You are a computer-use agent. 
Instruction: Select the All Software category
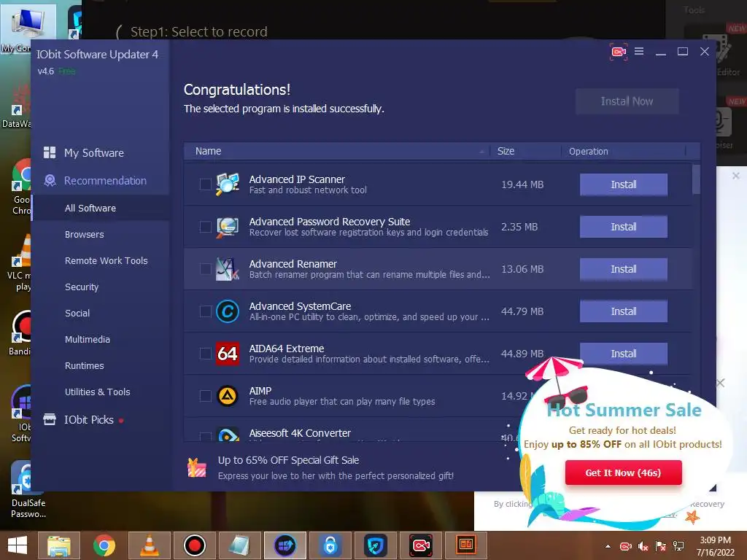point(101,208)
